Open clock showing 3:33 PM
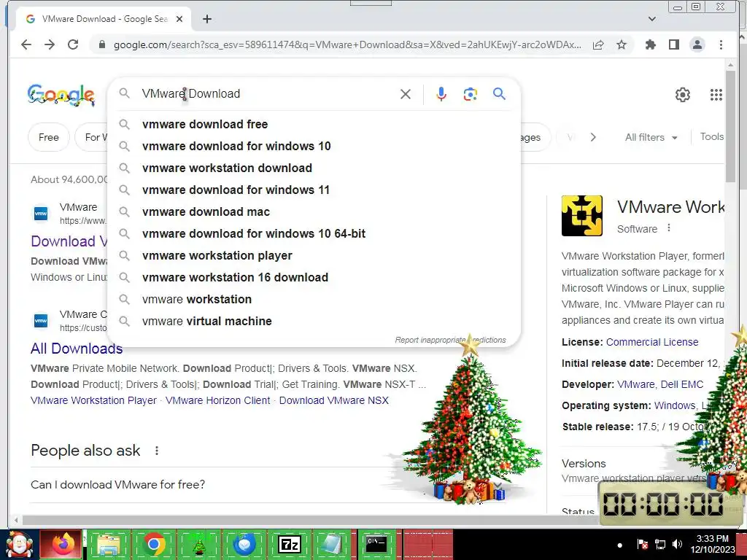Viewport: 747px width, 560px height. (x=713, y=544)
